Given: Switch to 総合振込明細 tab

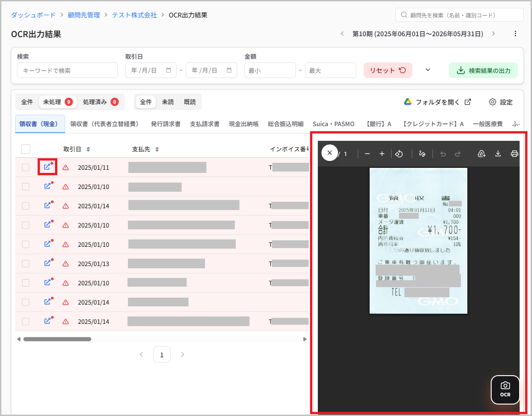Looking at the screenshot, I should coord(285,124).
